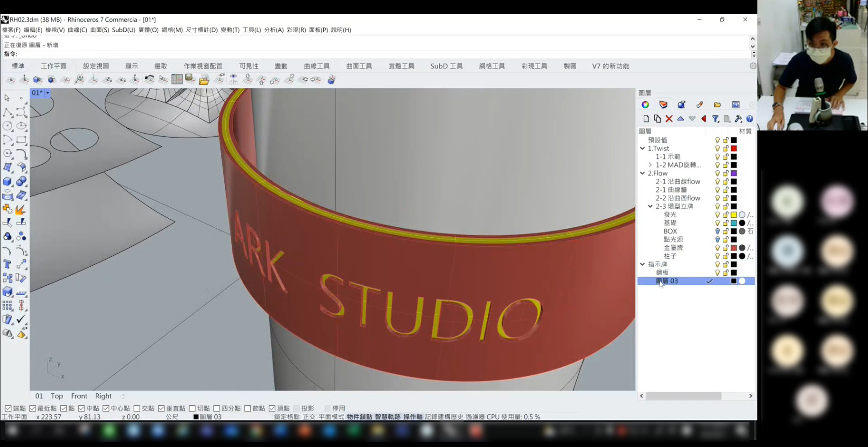Select the Boolean union solid tool
The width and height of the screenshot is (868, 447).
pos(21,182)
